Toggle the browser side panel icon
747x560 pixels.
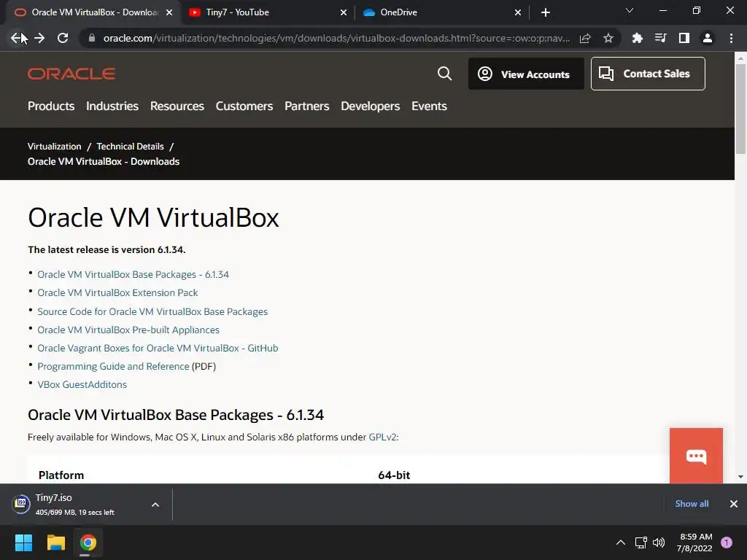[x=684, y=38]
